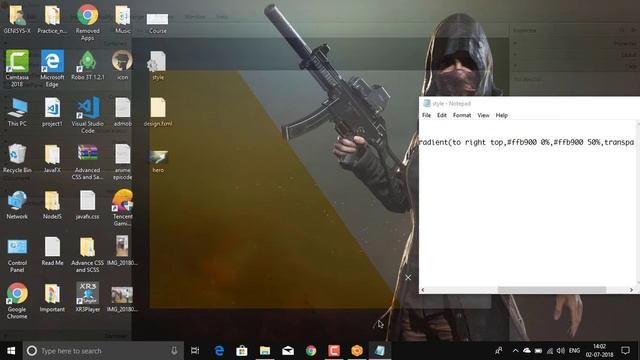The image size is (640, 360).
Task: Select the Course desktop icon
Action: [158, 22]
